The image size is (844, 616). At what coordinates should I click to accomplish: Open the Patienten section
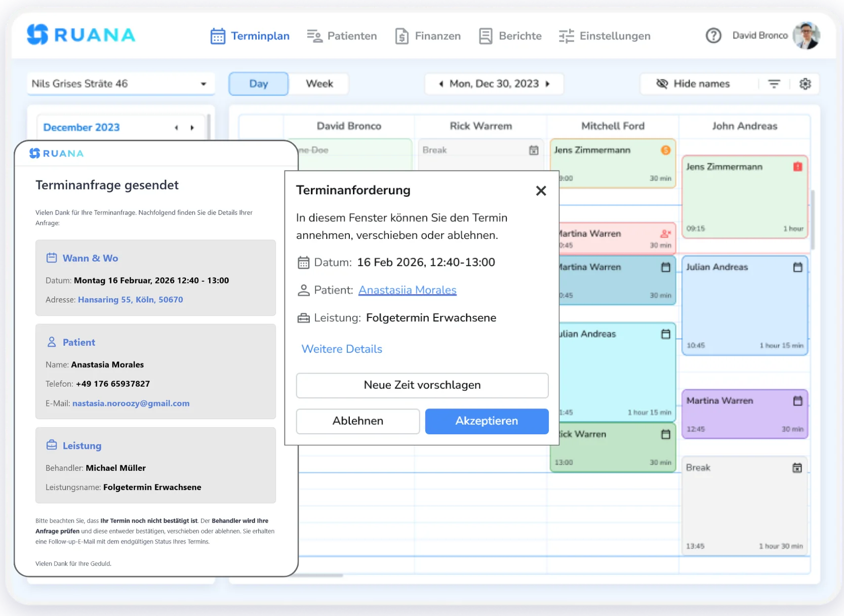pos(342,35)
